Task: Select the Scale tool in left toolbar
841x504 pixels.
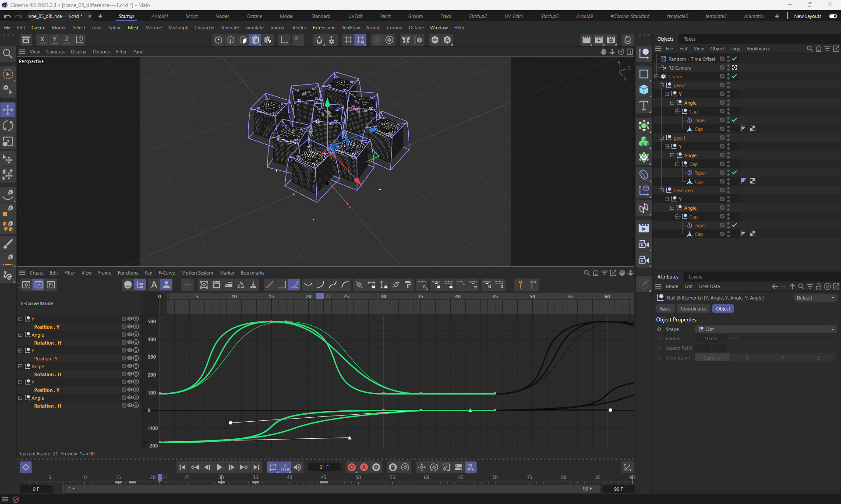Action: click(8, 142)
